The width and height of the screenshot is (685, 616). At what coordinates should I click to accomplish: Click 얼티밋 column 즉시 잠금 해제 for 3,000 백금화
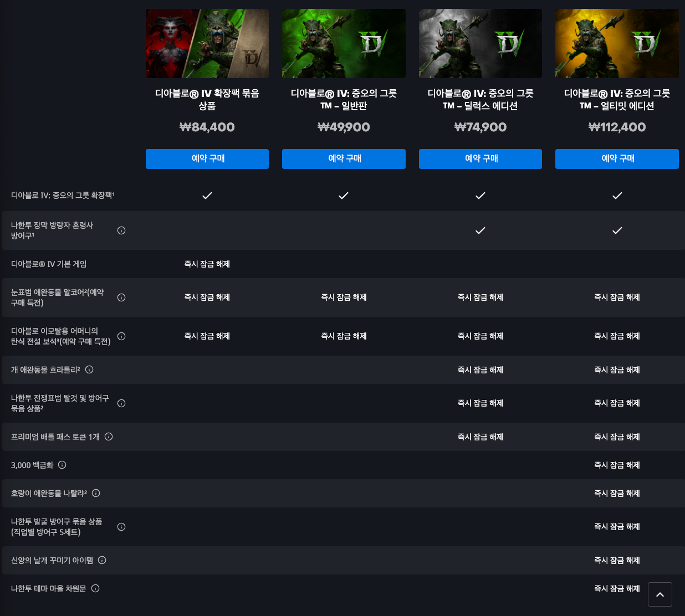pyautogui.click(x=617, y=465)
